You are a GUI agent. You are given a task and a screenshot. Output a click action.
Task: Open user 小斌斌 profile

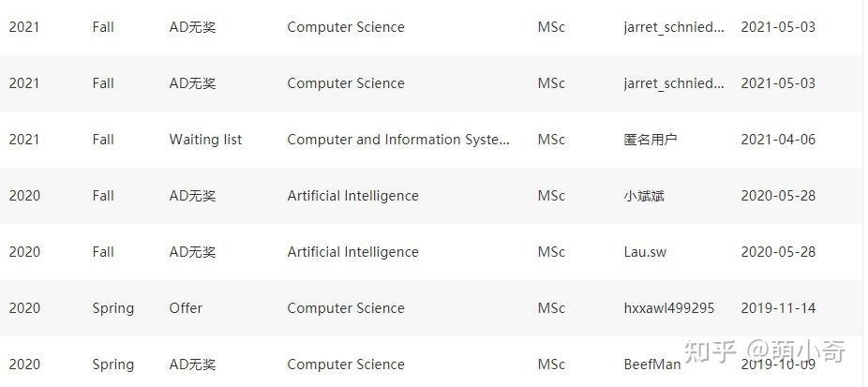pyautogui.click(x=644, y=196)
